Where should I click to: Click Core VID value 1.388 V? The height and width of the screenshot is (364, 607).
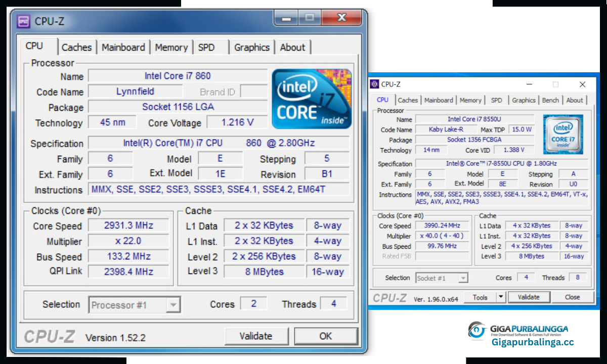514,150
